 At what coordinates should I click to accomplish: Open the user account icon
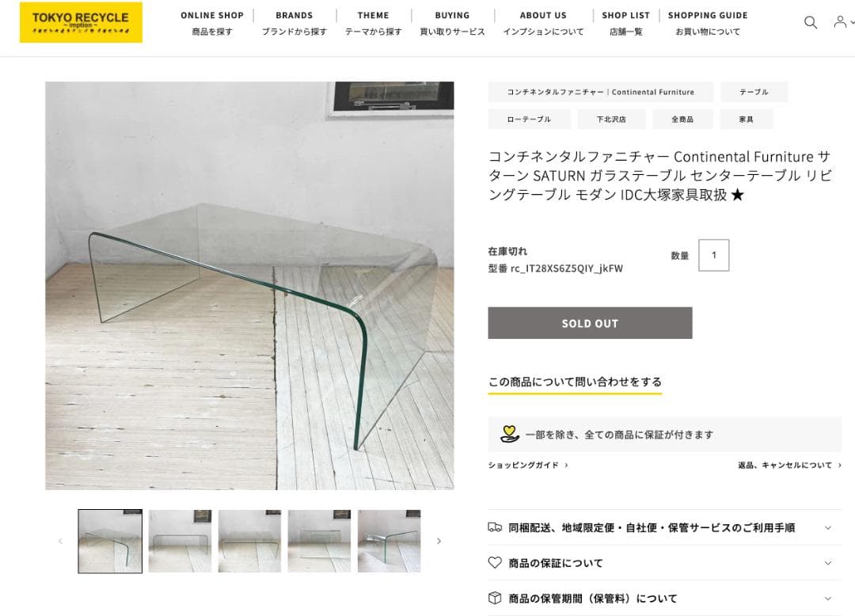click(840, 22)
